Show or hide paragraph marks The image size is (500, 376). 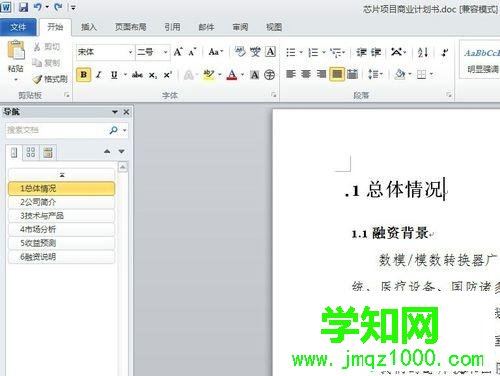[x=444, y=52]
